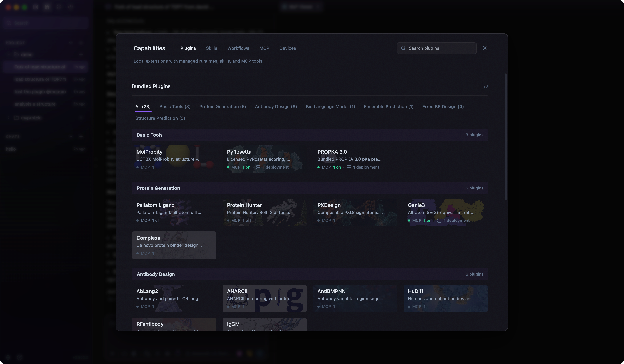Open the Protein Hunter plugin card

(x=264, y=212)
